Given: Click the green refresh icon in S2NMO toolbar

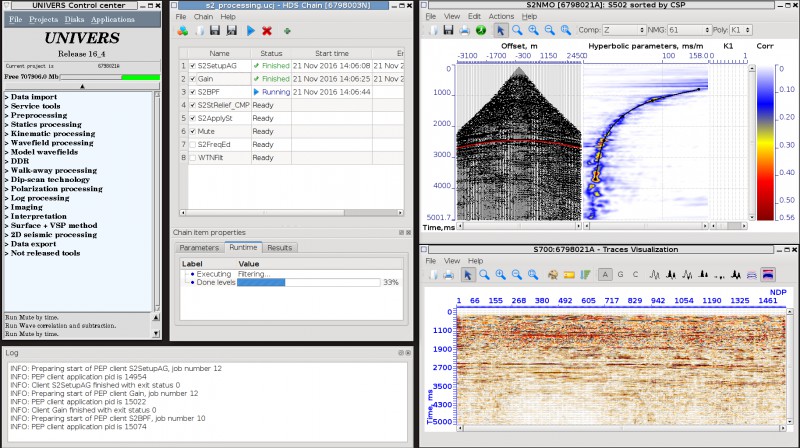Looking at the screenshot, I should tap(481, 30).
